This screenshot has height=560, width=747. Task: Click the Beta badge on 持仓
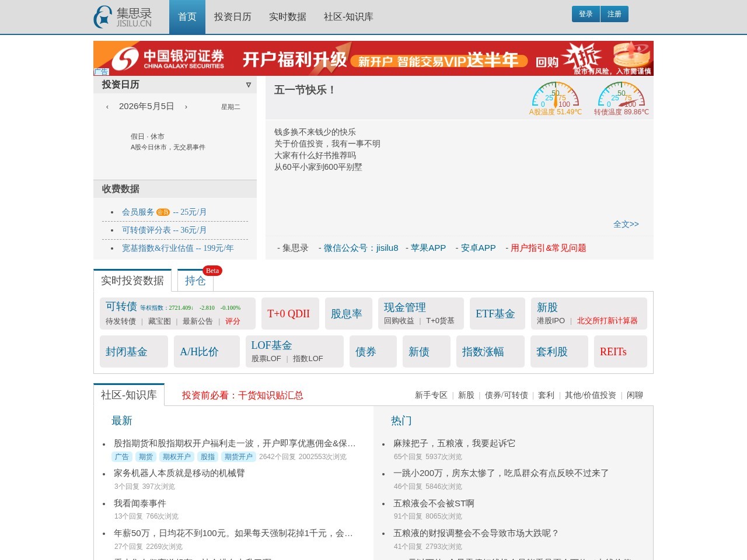point(212,271)
